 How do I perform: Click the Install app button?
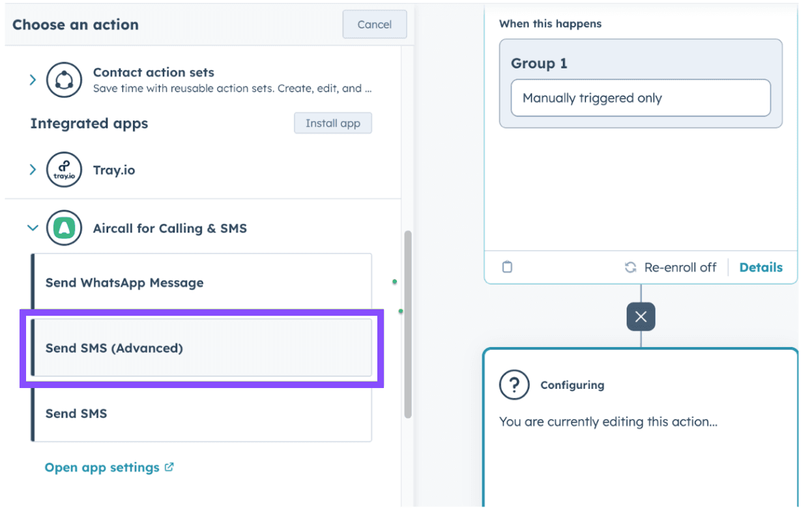click(x=333, y=123)
